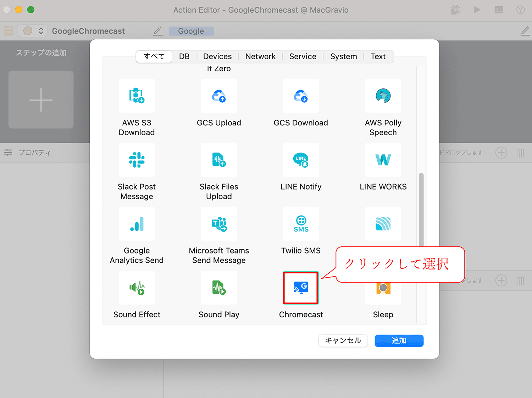
Task: Click the Sleep label text
Action: 383,315
